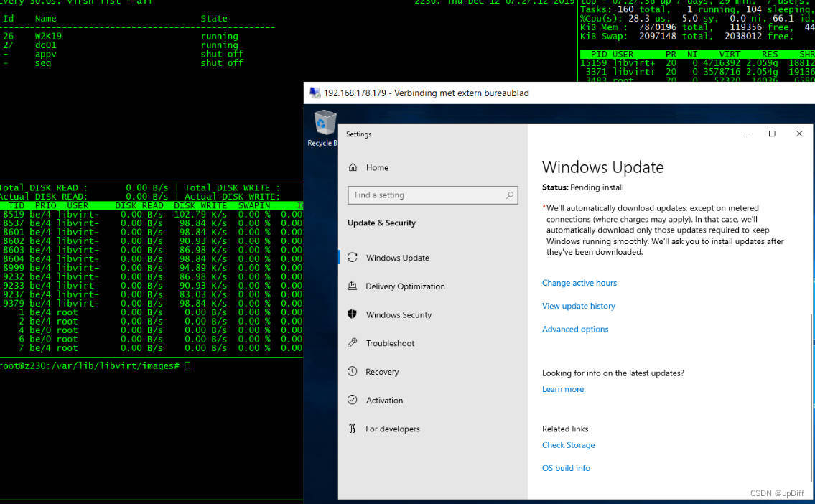Click SWAPIN column header in iotop
This screenshot has height=504, width=815.
(254, 206)
